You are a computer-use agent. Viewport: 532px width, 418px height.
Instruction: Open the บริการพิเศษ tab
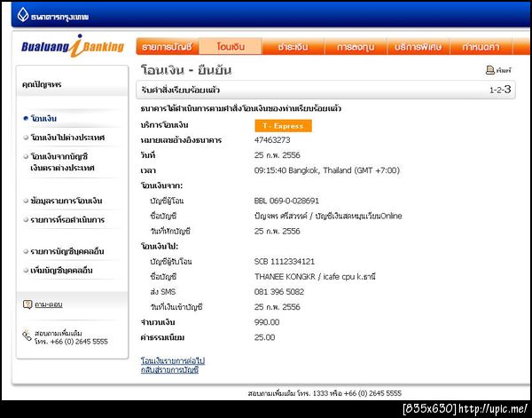click(x=419, y=46)
